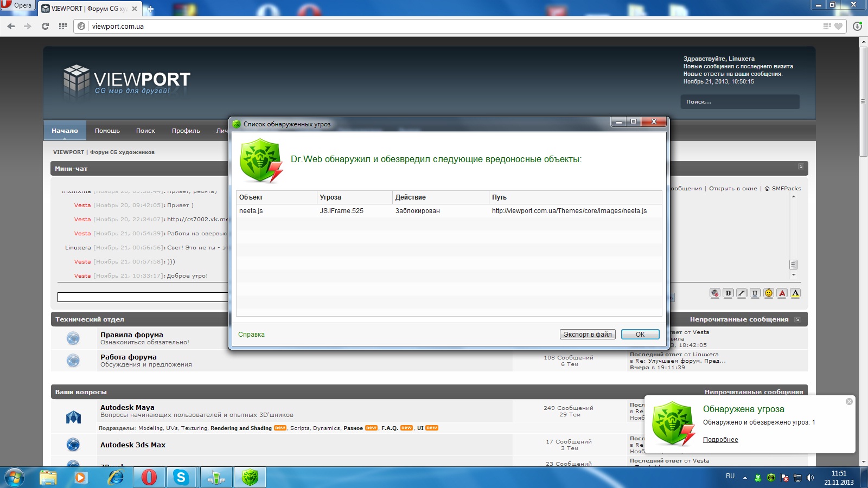Open Opera Speed Dial grid button
Viewport: 868px width, 488px height.
tap(63, 26)
